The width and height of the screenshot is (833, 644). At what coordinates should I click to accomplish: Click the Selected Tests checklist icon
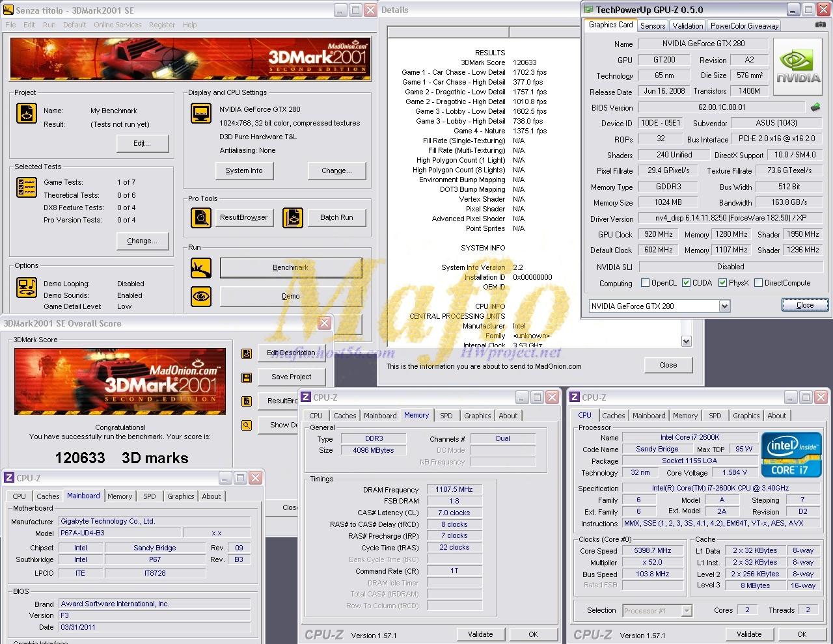[27, 187]
